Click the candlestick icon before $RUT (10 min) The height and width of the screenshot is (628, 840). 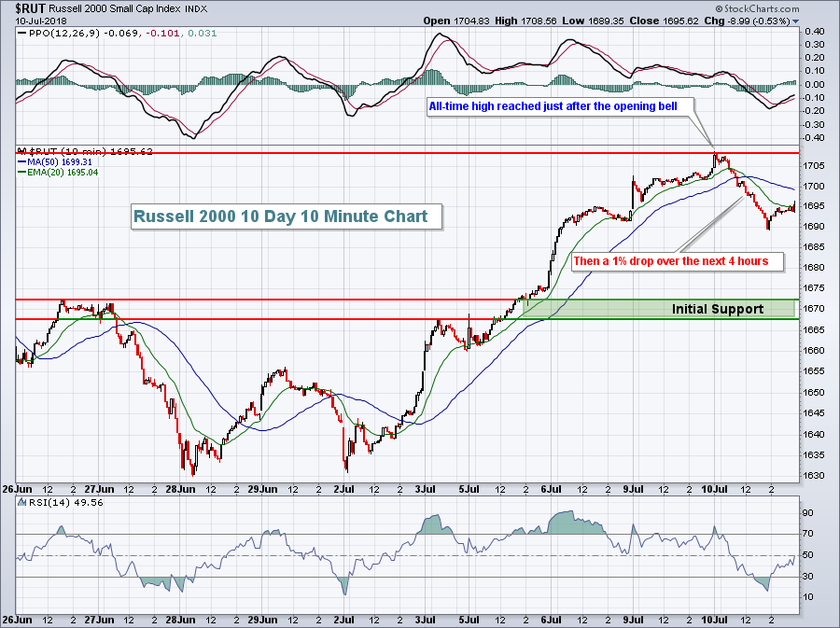click(22, 151)
